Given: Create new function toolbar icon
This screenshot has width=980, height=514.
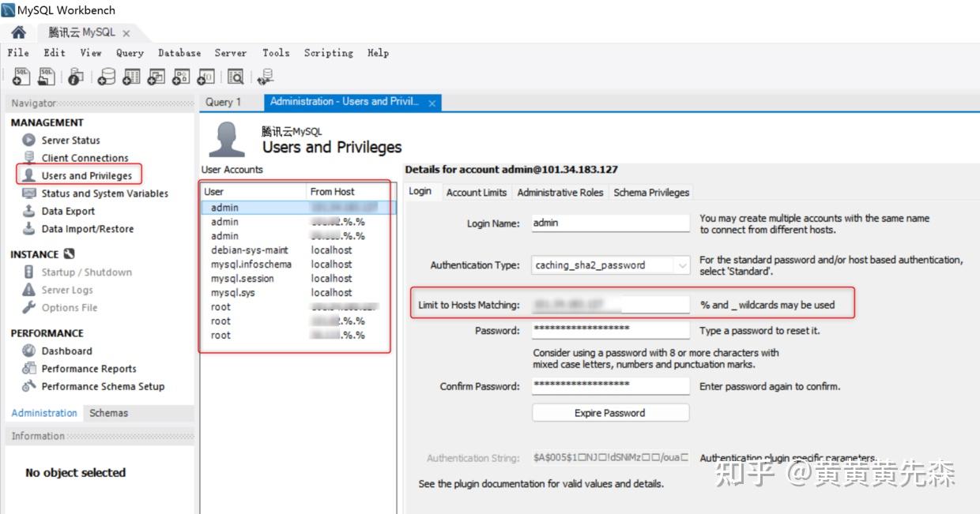Looking at the screenshot, I should coord(206,77).
